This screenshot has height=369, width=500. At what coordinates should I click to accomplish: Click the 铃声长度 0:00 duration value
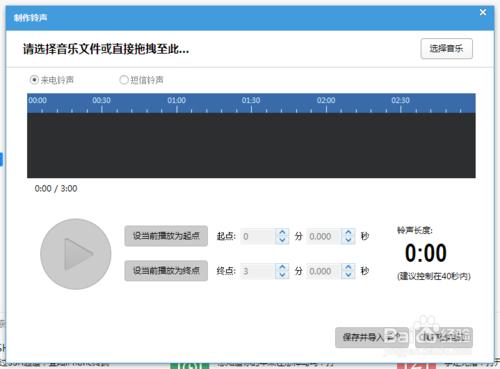(x=426, y=253)
